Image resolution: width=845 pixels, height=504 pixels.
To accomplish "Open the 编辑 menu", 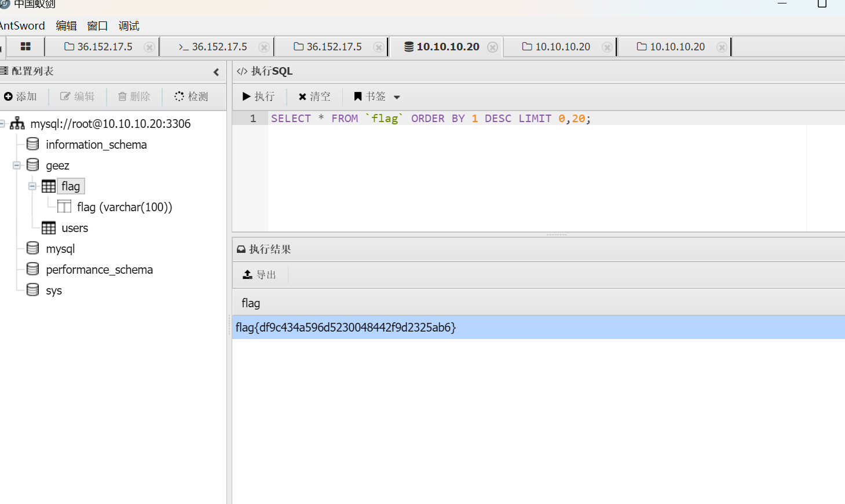I will tap(66, 26).
